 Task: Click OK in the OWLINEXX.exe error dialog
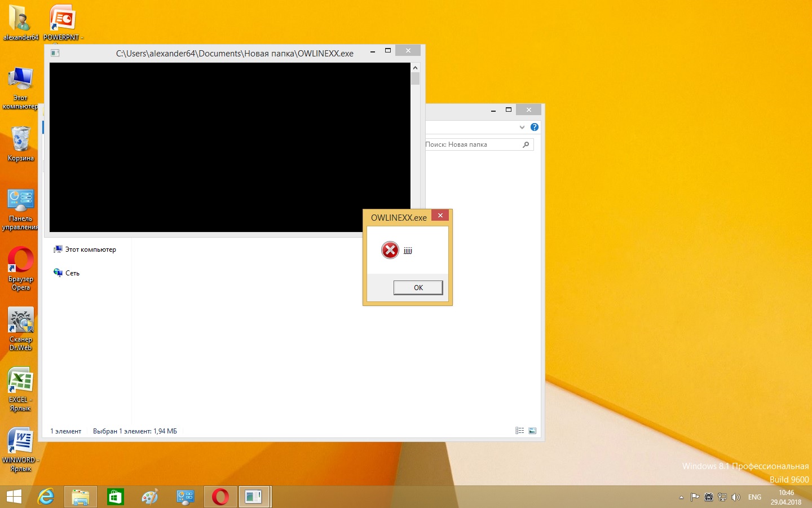[418, 288]
